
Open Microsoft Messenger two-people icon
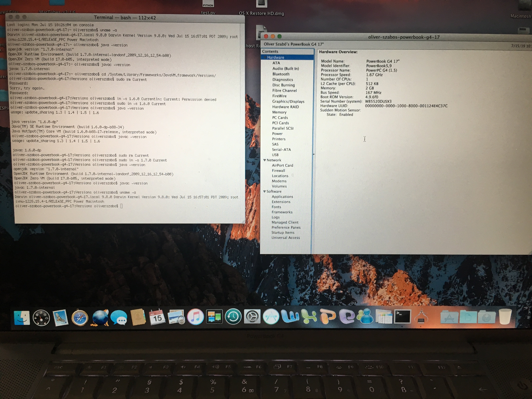pyautogui.click(x=365, y=316)
